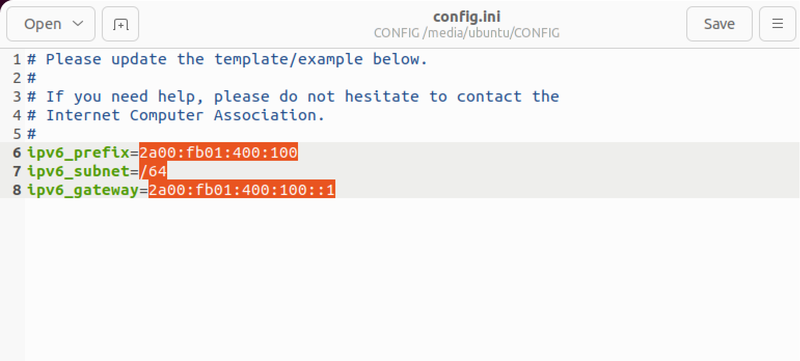Click the highlighted /64 subnet value
This screenshot has width=800, height=361.
pyautogui.click(x=154, y=171)
